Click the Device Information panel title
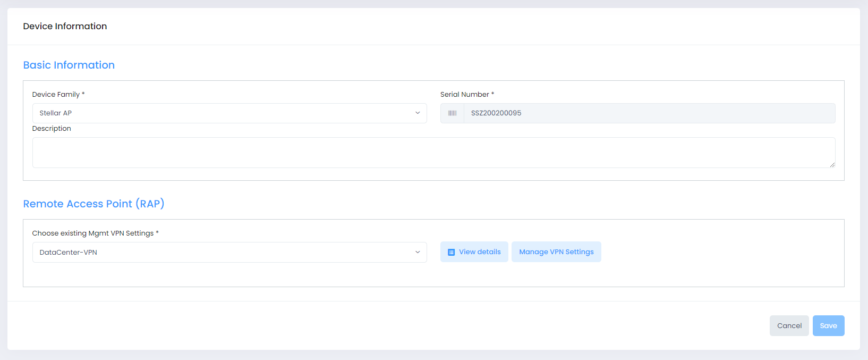 (x=65, y=26)
